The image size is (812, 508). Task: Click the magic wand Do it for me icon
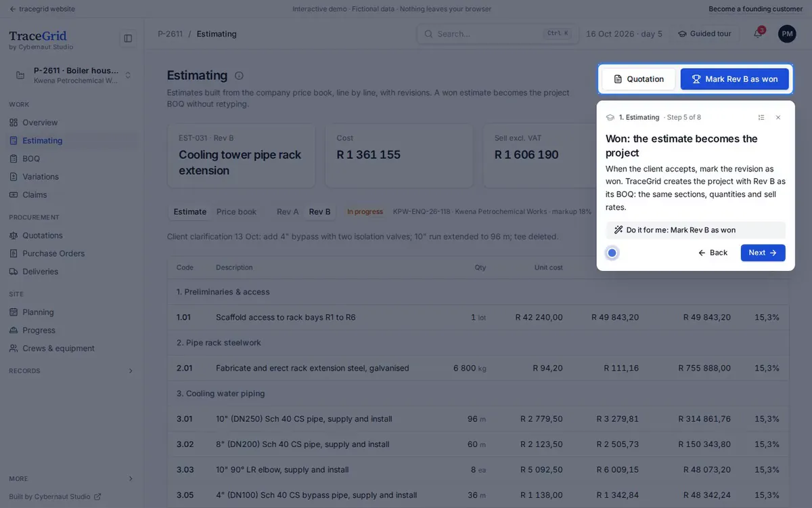pos(618,230)
